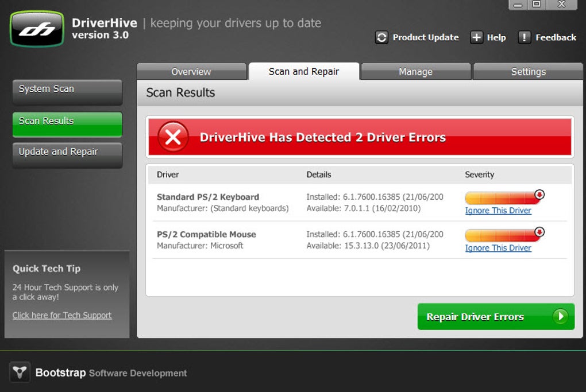Start a System Scan from the sidebar

(67, 92)
